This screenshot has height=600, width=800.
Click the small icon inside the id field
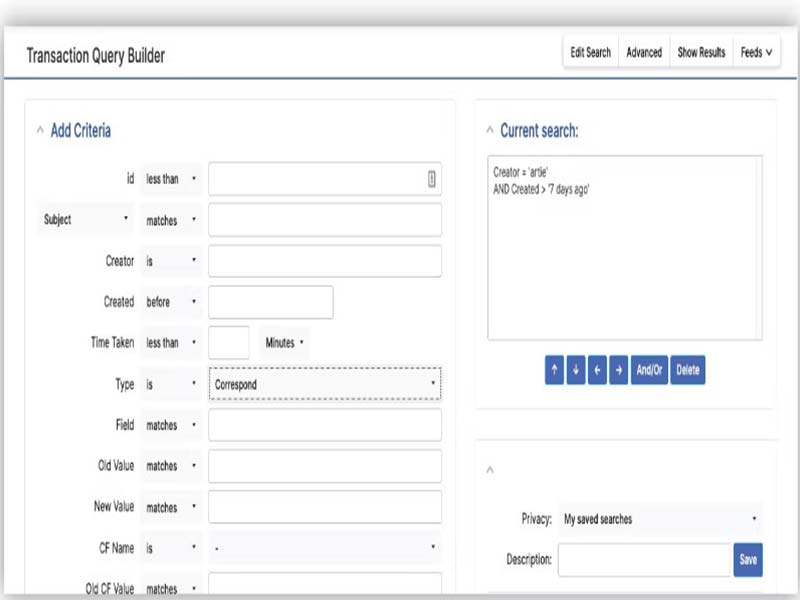pos(429,179)
